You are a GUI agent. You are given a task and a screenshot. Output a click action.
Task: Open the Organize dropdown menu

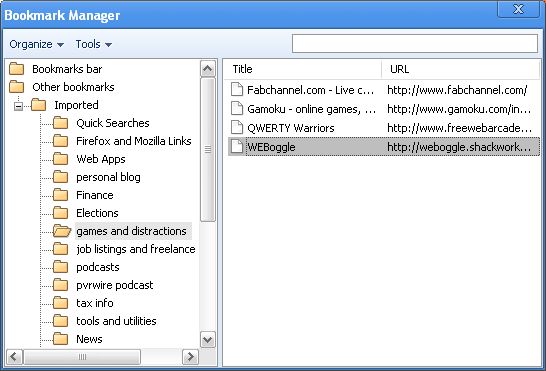click(x=37, y=44)
